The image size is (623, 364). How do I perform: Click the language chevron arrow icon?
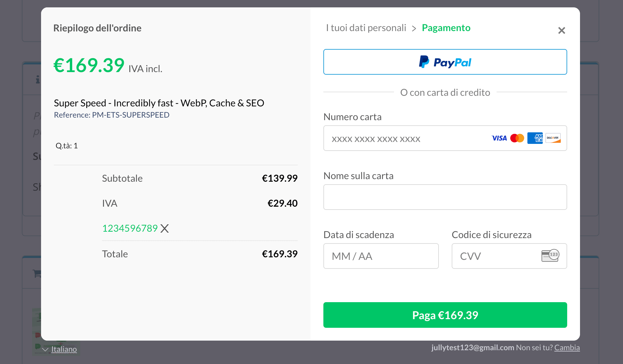pos(45,350)
